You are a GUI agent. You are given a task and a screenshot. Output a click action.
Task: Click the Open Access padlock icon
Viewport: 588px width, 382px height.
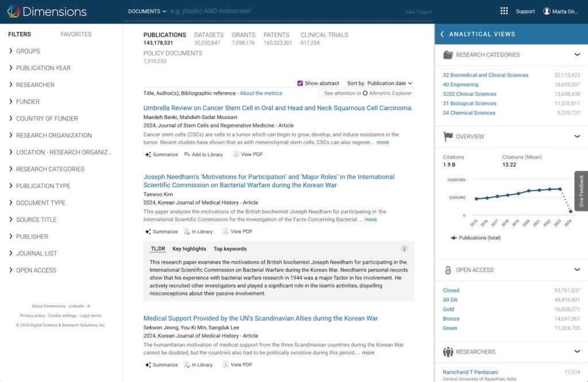[x=449, y=270]
